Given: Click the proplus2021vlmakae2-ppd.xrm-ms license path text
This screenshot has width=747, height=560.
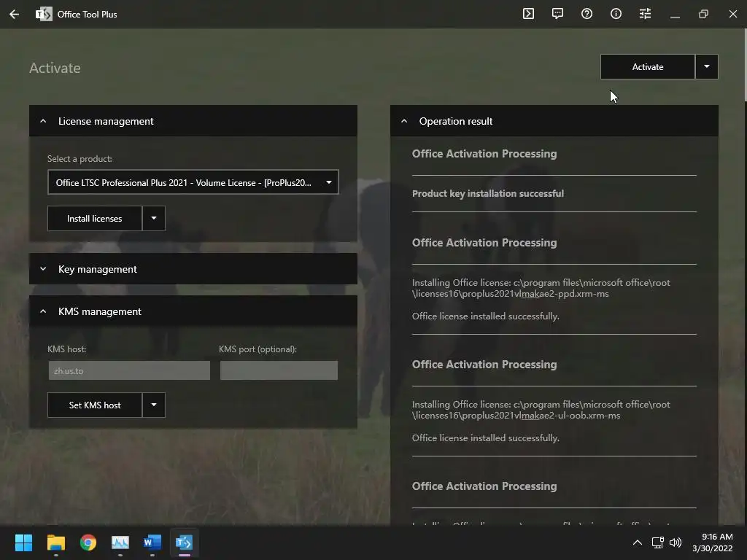Looking at the screenshot, I should (541, 288).
